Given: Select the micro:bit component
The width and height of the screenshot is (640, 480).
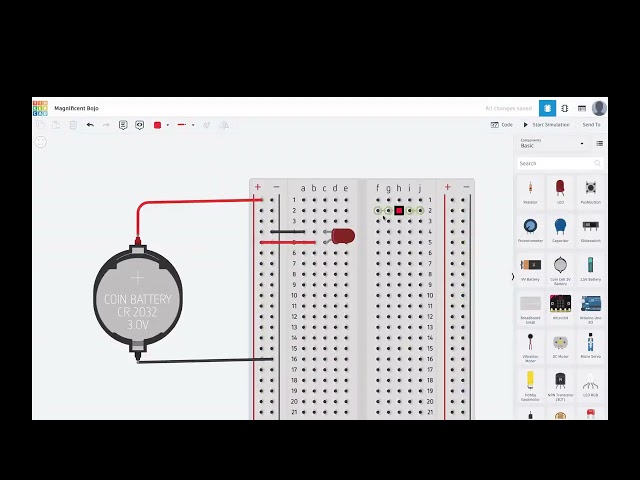Looking at the screenshot, I should click(x=560, y=307).
